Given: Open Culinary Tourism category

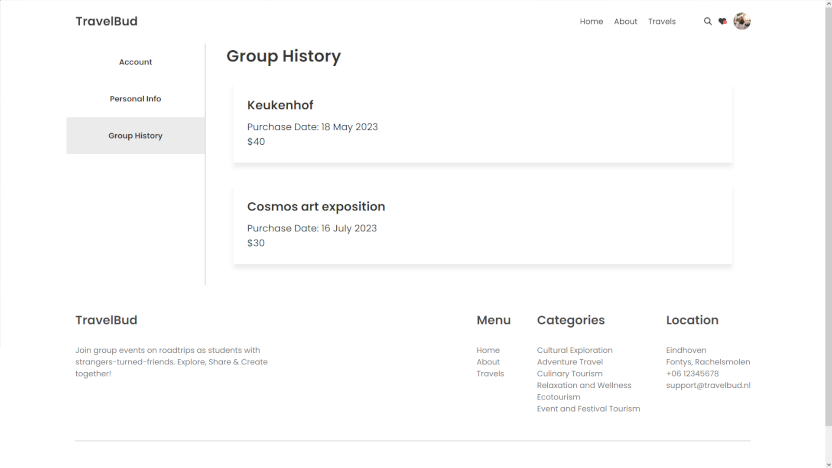Looking at the screenshot, I should point(569,374).
